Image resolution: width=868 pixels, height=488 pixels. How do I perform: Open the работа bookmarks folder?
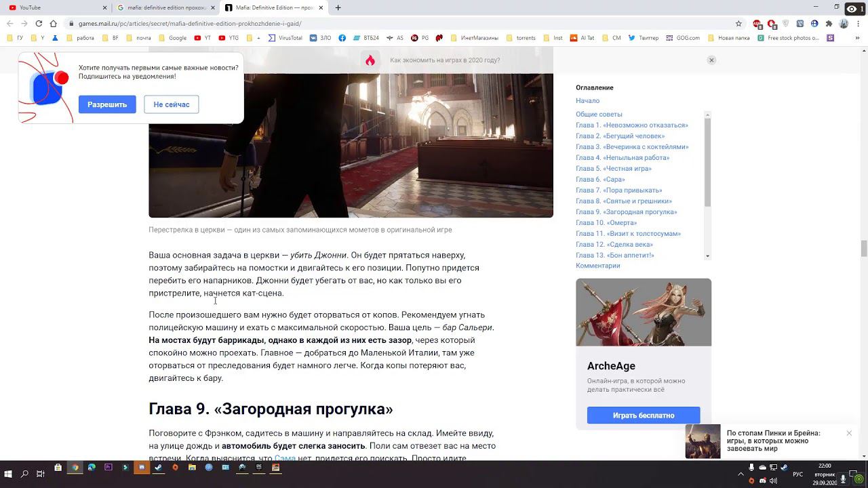pyautogui.click(x=80, y=38)
